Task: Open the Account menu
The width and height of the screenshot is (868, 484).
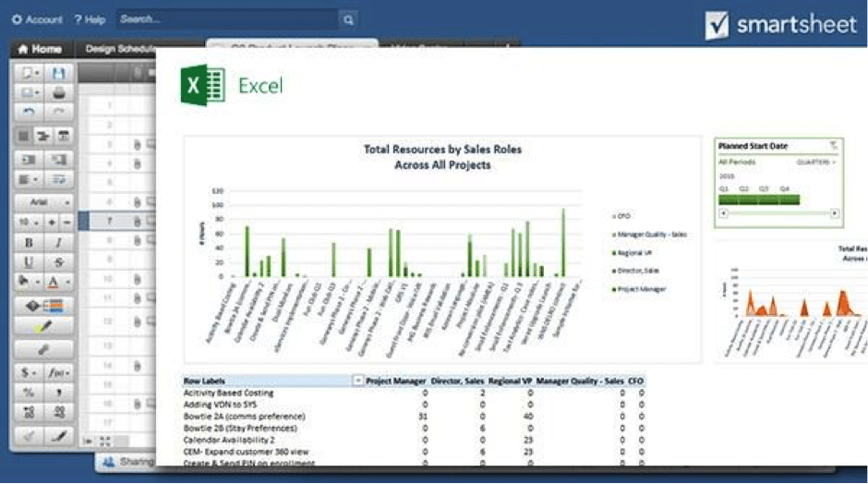Action: pyautogui.click(x=37, y=20)
